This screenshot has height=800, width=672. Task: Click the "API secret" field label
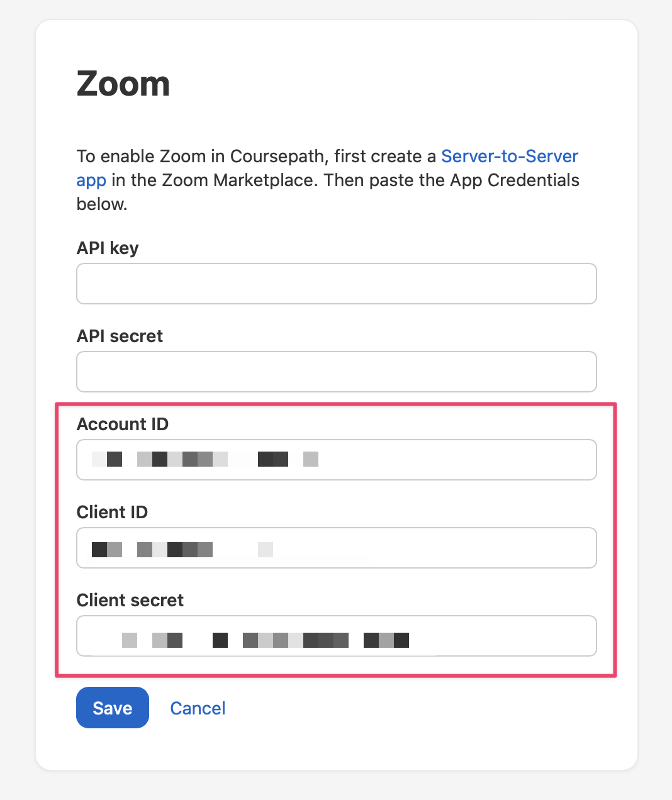(x=120, y=336)
